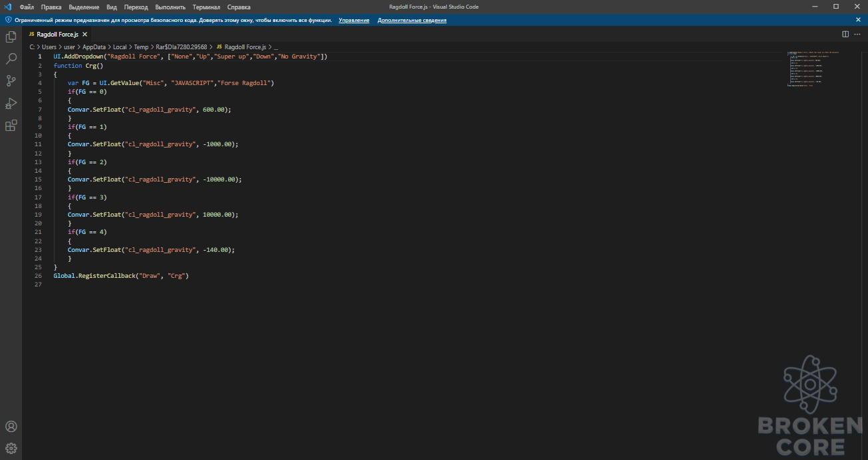868x460 pixels.
Task: Expand the Ragdoll Force.js breadcrumb item
Action: (x=240, y=47)
